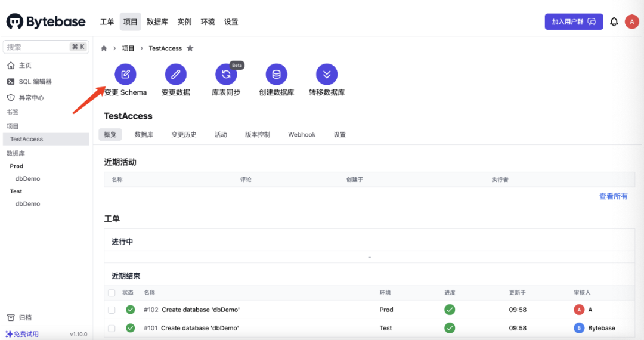Viewport: 644px width, 340px height.
Task: Toggle the star bookmark next to TestAccess
Action: coord(190,48)
